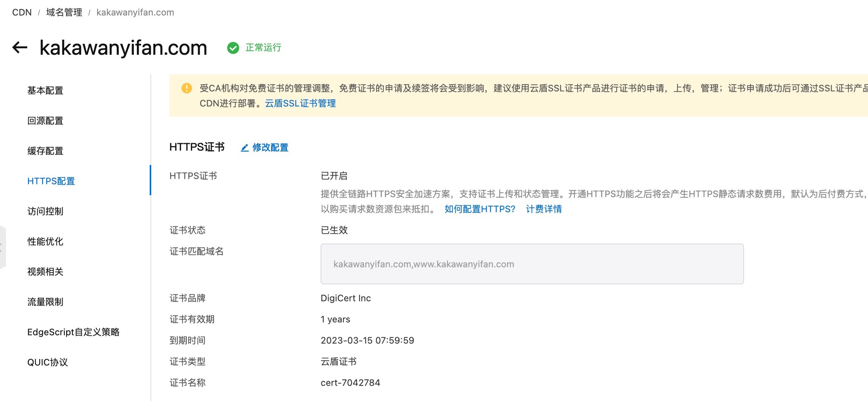Switch to the 性能优化 section
Image resolution: width=868 pixels, height=401 pixels.
point(45,242)
